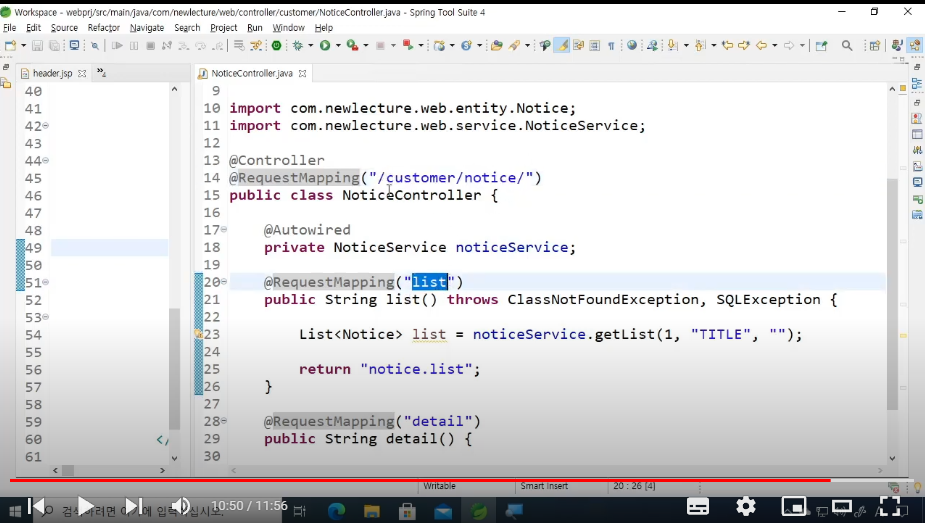Select the NoticeController.java editor tab
The image size is (925, 523).
[252, 73]
